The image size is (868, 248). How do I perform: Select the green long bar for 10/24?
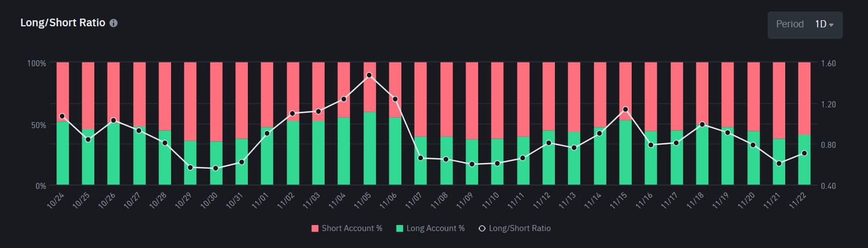click(63, 153)
